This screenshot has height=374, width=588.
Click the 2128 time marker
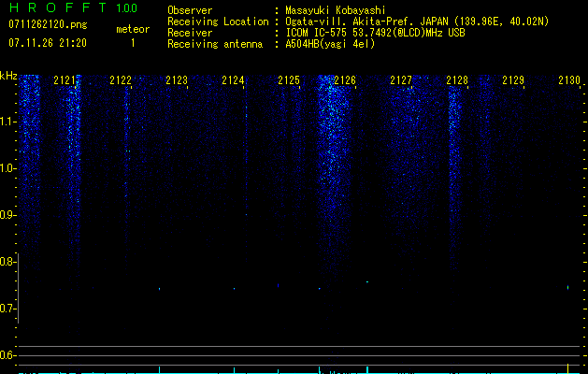[457, 80]
